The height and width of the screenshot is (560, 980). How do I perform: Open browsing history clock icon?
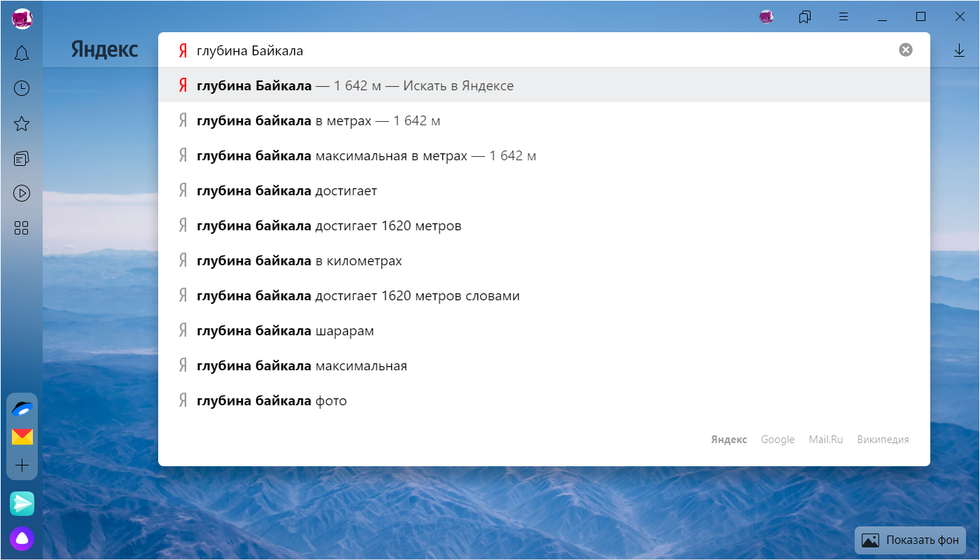[22, 88]
